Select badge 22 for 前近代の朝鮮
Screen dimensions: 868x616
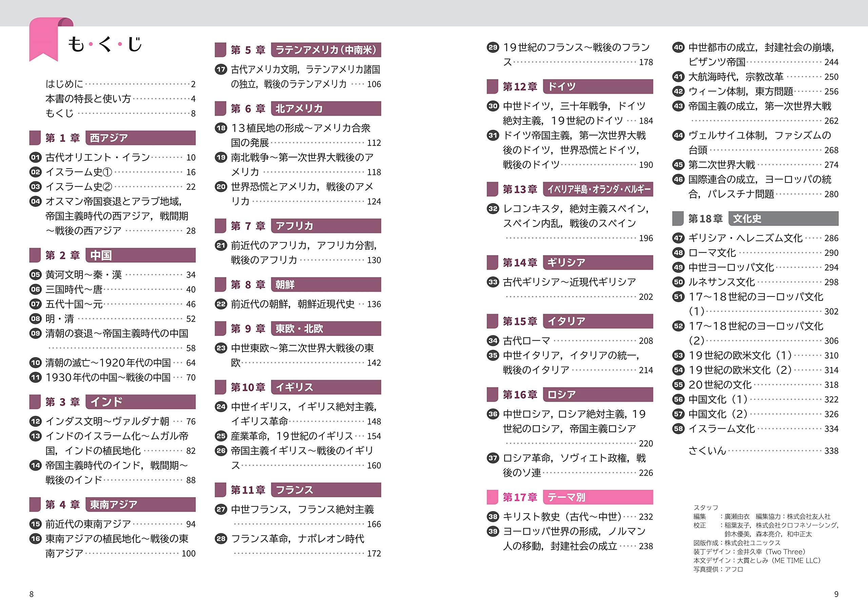tap(221, 304)
